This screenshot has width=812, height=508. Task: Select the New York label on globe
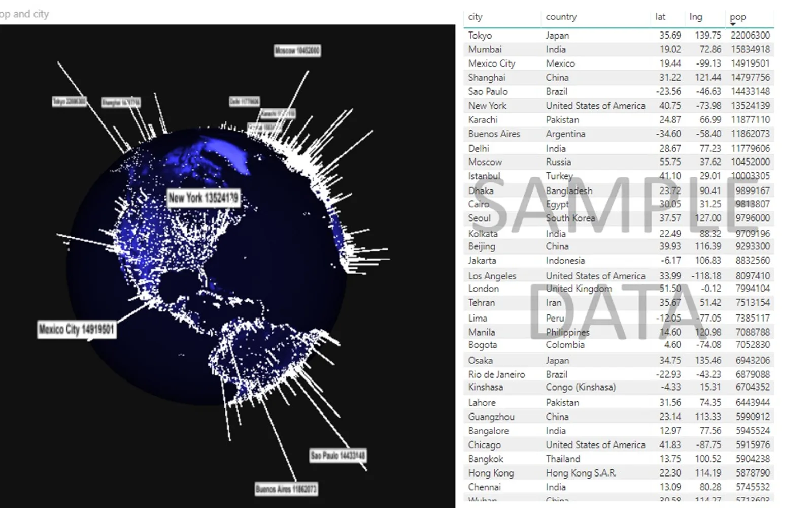coord(203,198)
